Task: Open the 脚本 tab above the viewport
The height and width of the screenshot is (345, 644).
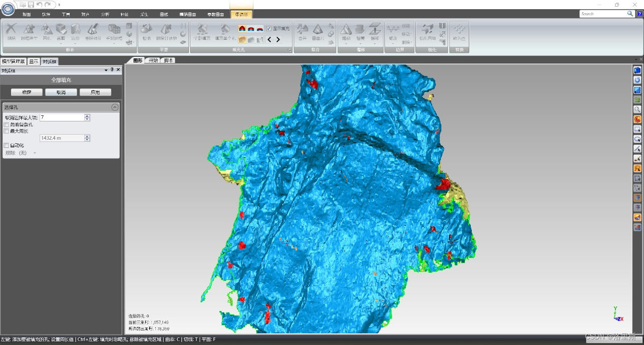Action: pos(168,60)
